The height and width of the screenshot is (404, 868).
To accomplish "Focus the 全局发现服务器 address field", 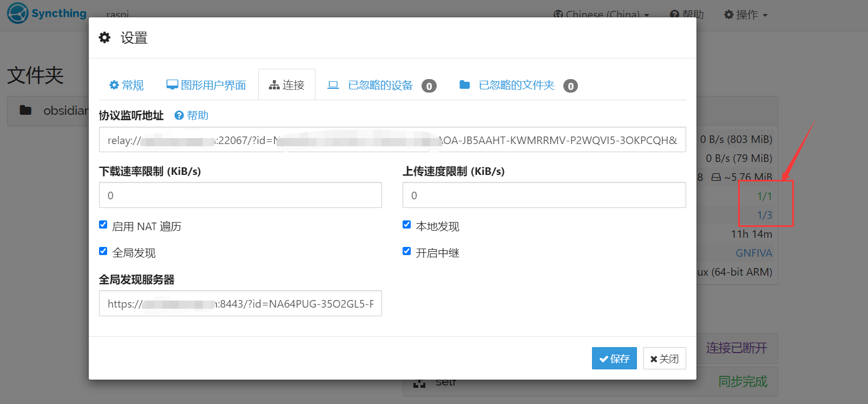I will click(240, 304).
